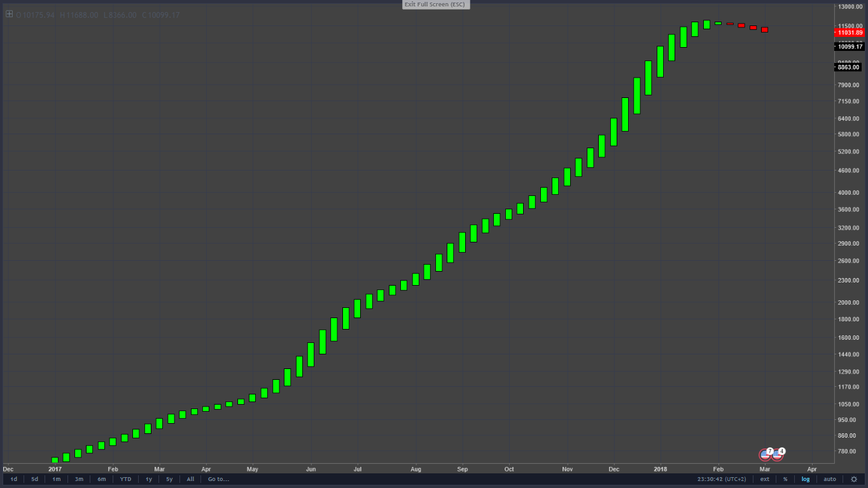Click the 8863.00 price label
The image size is (868, 488).
(x=848, y=67)
